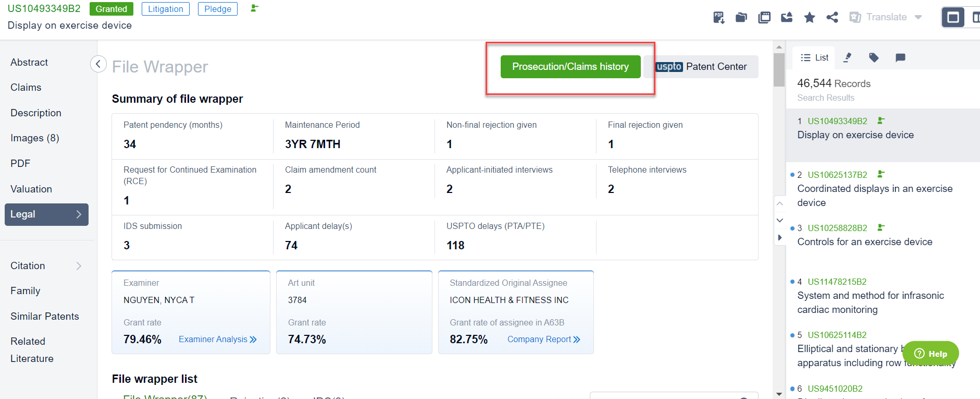
Task: Open the highlighter panel icon
Action: (848, 57)
